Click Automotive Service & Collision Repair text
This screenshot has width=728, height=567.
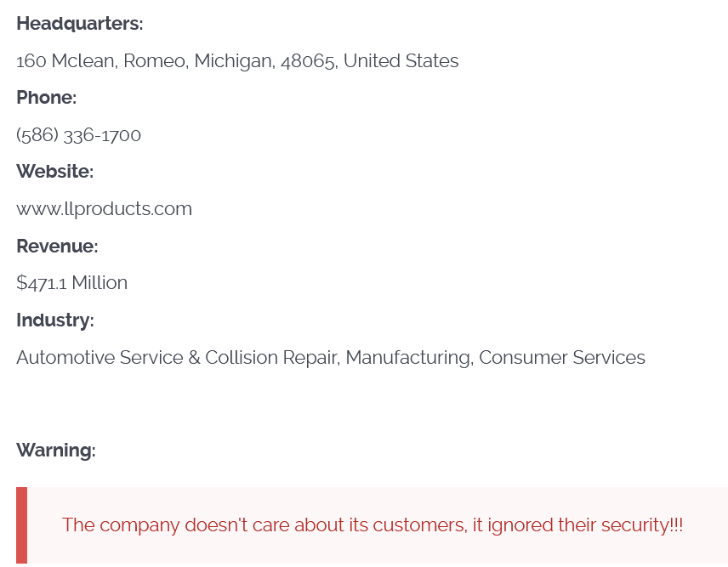(176, 358)
